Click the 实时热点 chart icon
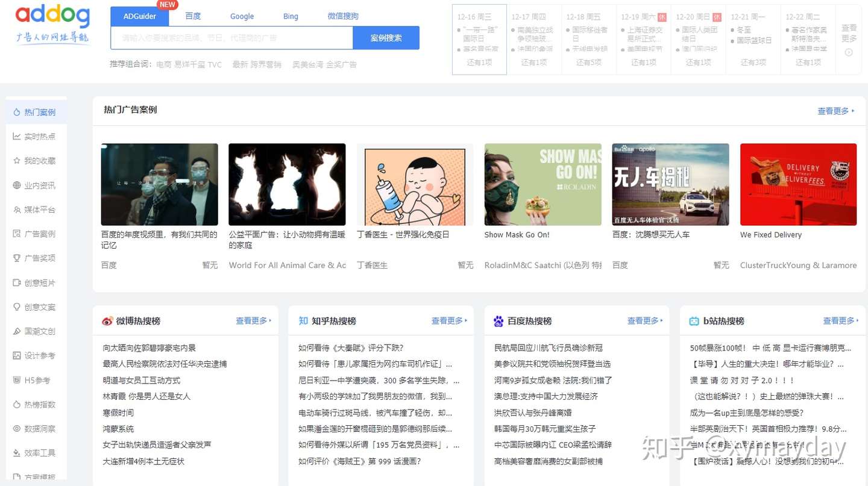This screenshot has width=868, height=486. [x=16, y=137]
